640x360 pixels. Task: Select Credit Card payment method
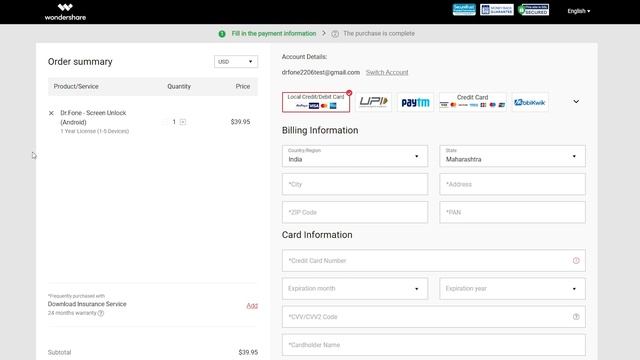[x=473, y=102]
